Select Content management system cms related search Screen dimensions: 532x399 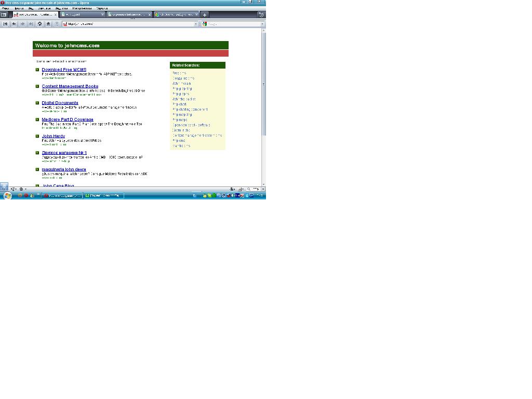pyautogui.click(x=197, y=136)
